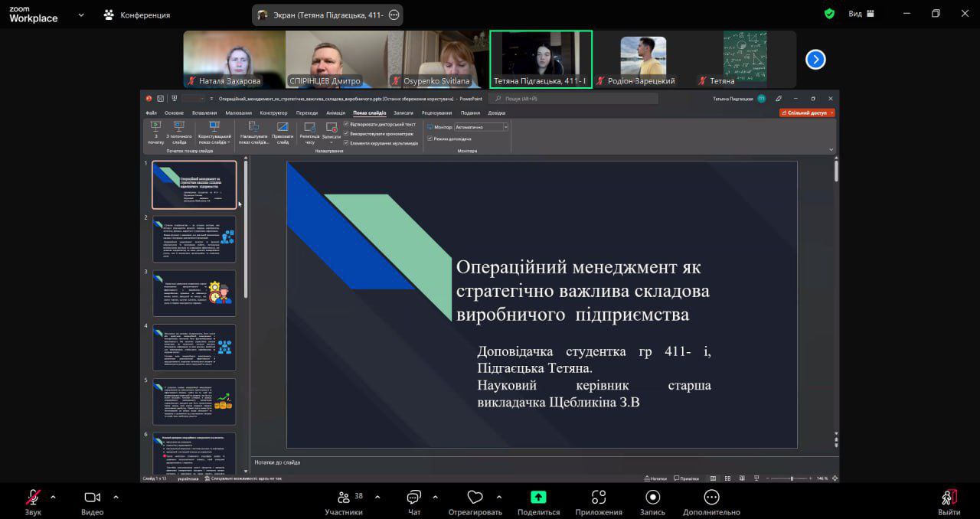Open the Вид view dropdown
The height and width of the screenshot is (519, 980).
(x=861, y=14)
